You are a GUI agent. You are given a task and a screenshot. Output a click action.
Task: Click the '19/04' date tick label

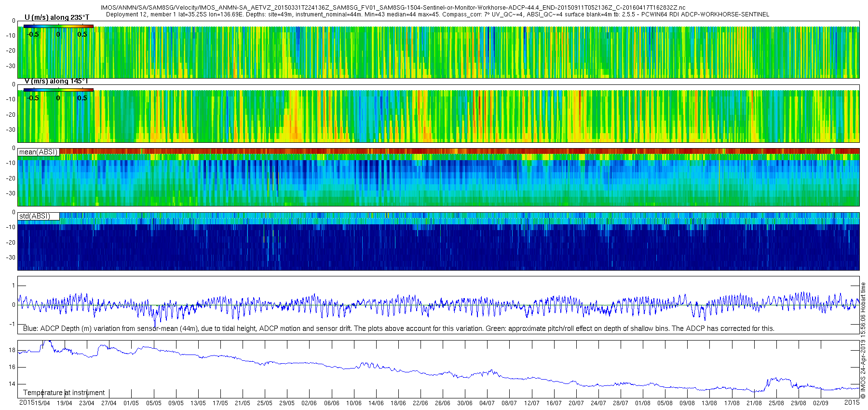pyautogui.click(x=65, y=403)
